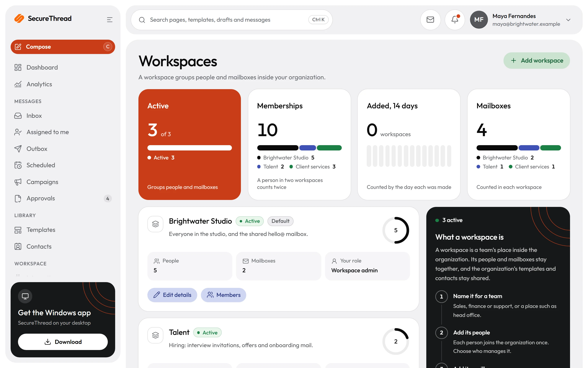
Task: Open Scheduled messages
Action: [x=63, y=165]
